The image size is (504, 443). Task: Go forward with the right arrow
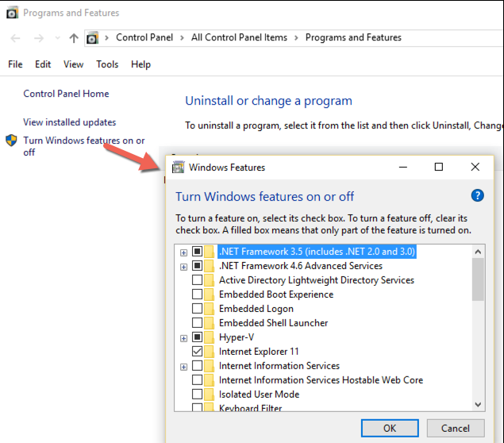point(39,38)
